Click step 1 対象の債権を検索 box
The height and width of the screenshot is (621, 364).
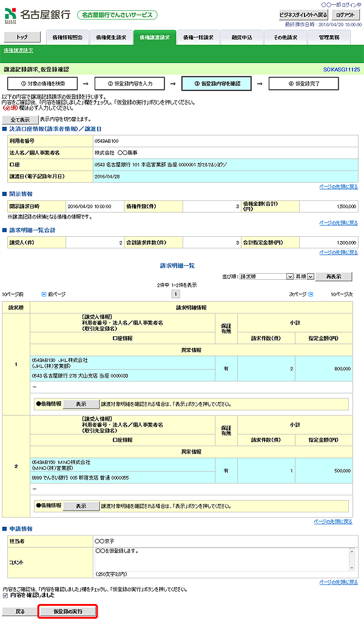tap(42, 84)
